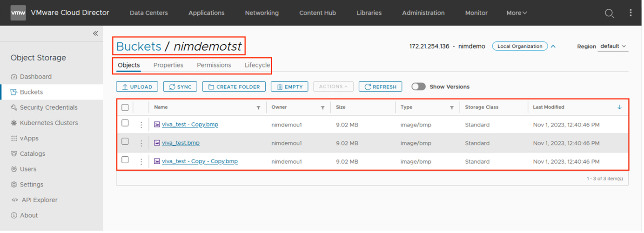This screenshot has width=644, height=233.
Task: Expand the More menu in top navigation
Action: 517,13
